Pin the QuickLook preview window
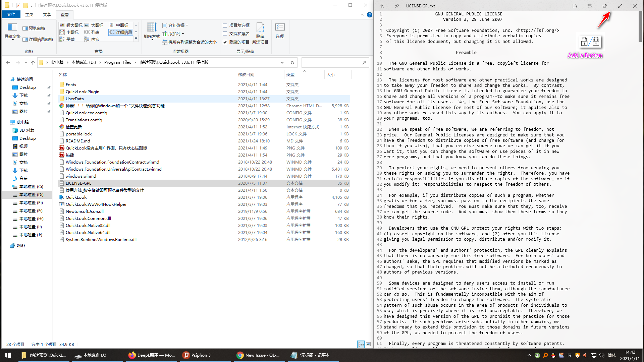644x362 pixels. click(x=397, y=6)
